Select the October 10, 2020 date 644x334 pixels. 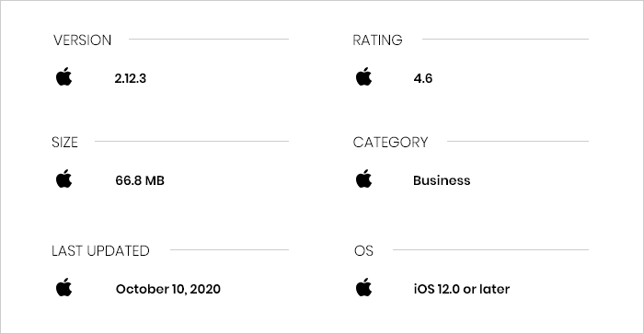[x=168, y=289]
